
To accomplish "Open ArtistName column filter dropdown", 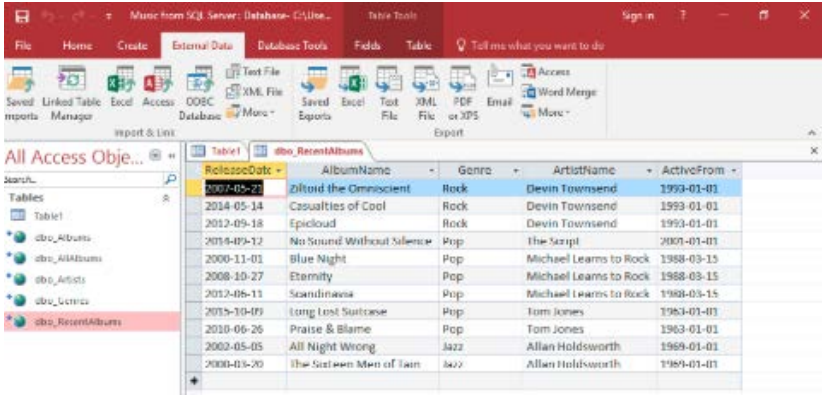I will click(649, 170).
